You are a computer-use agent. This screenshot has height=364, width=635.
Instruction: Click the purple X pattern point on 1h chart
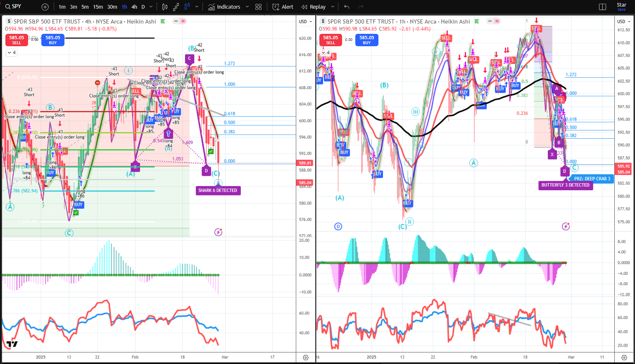pos(552,154)
